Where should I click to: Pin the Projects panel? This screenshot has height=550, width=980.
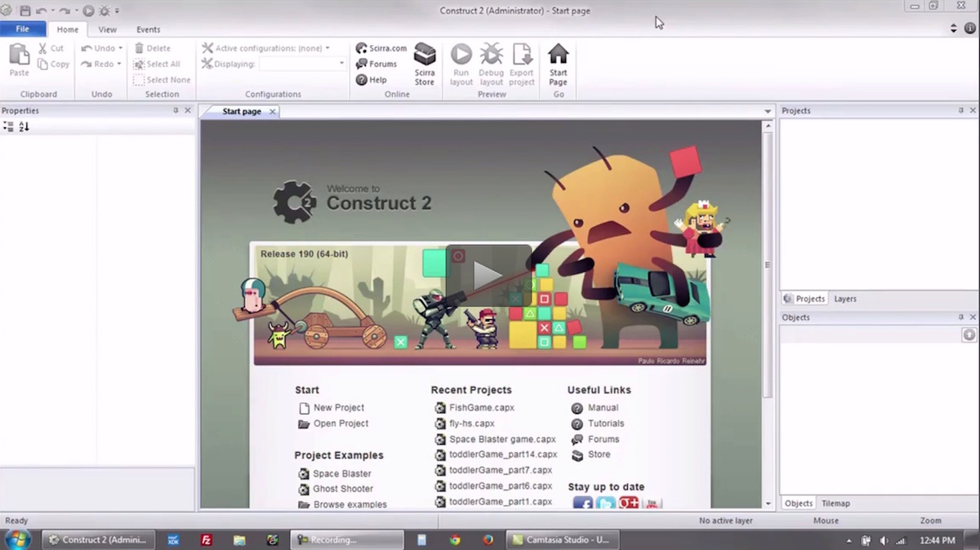960,110
